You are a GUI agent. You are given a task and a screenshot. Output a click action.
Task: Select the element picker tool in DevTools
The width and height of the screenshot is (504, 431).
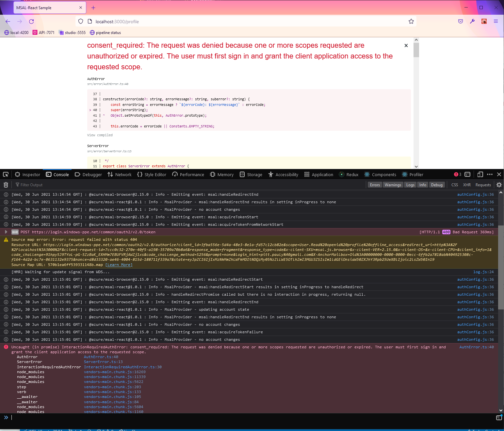tap(5, 174)
